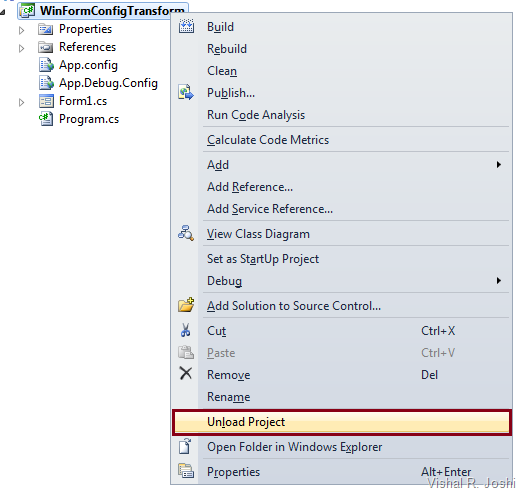Click the App.config file icon
The image size is (522, 492).
click(x=46, y=65)
